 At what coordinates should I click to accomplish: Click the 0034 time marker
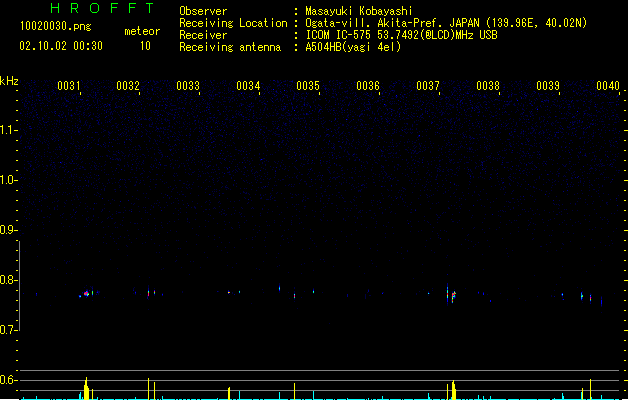click(248, 86)
